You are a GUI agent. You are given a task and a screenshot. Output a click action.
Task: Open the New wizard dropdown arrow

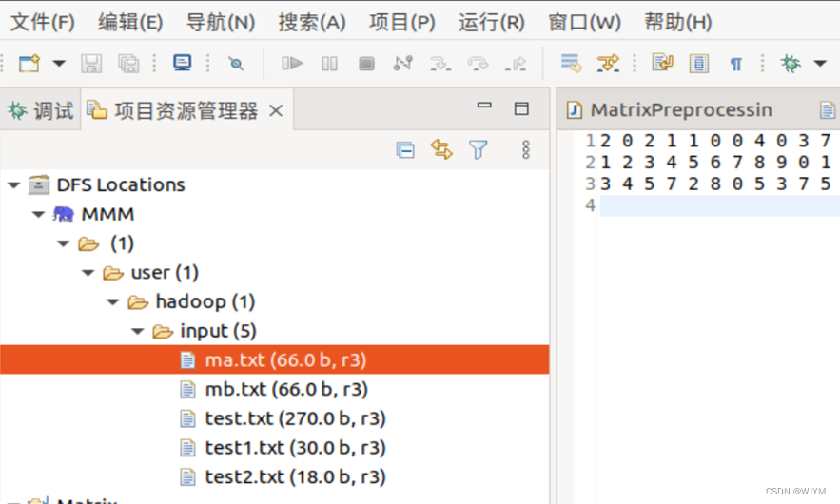click(59, 63)
